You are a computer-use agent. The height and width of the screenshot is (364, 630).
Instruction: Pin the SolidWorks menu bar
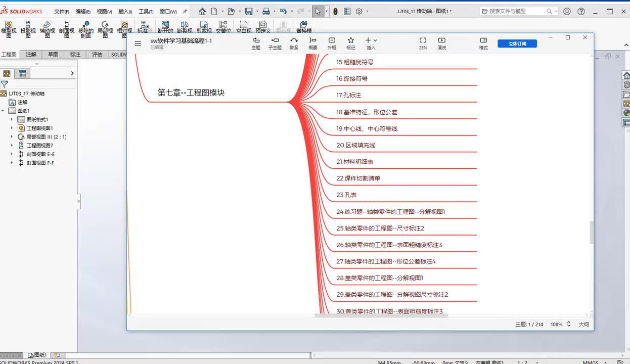[185, 11]
